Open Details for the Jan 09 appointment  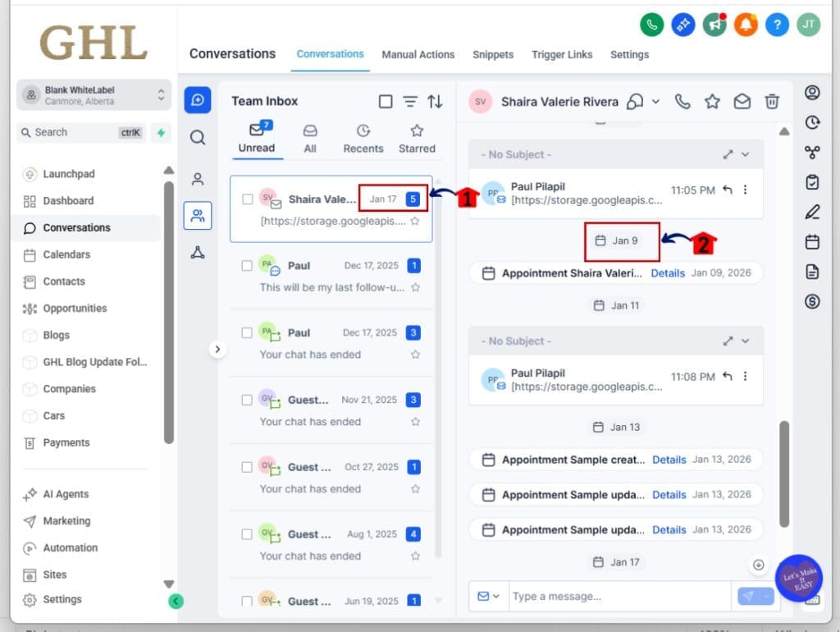click(x=668, y=273)
